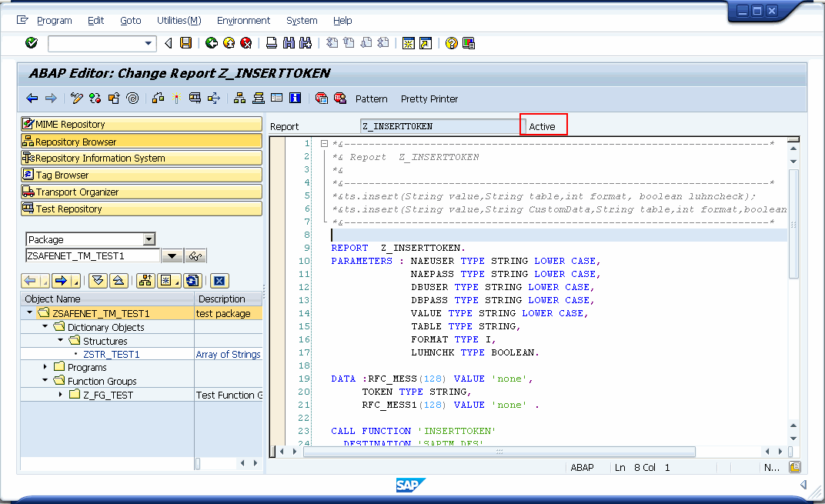Collapse the Dictionary Objects folder
The image size is (825, 504).
point(45,327)
